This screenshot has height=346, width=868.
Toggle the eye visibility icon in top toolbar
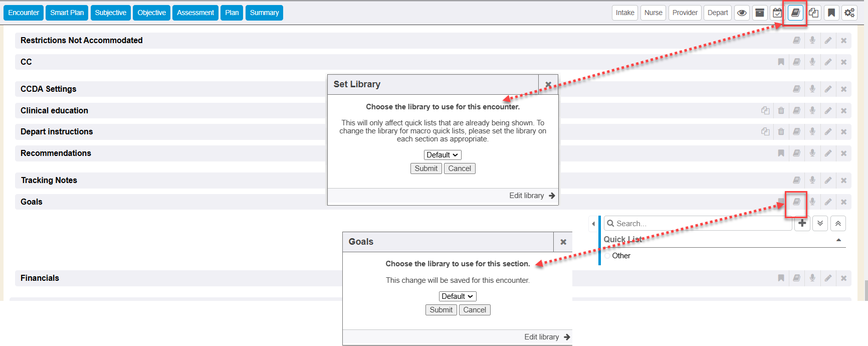(x=742, y=13)
